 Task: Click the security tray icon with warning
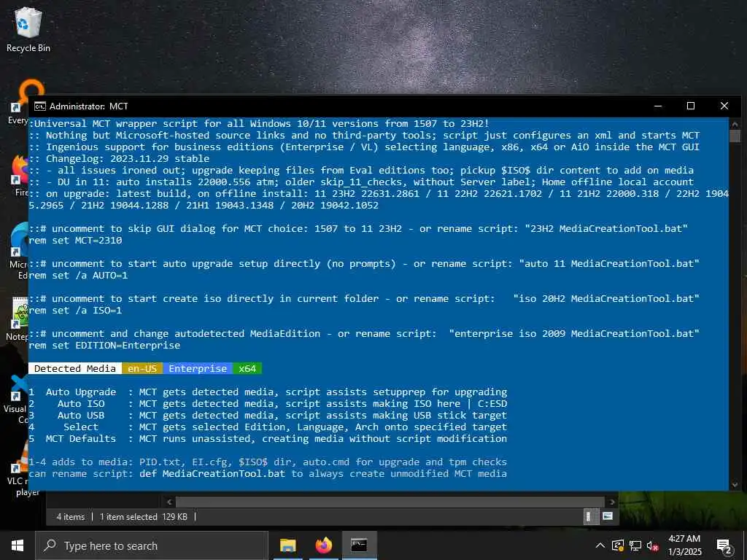pos(618,545)
